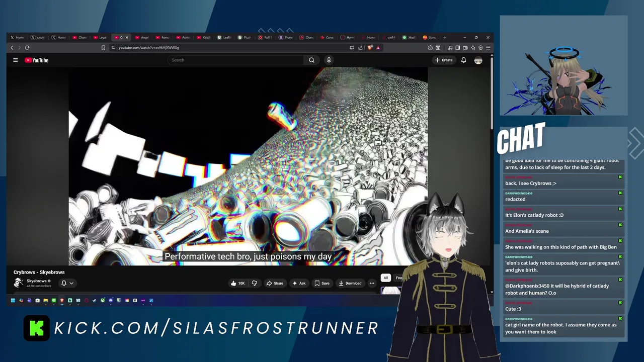Open the browser main menu icon
This screenshot has width=644, height=362.
488,47
